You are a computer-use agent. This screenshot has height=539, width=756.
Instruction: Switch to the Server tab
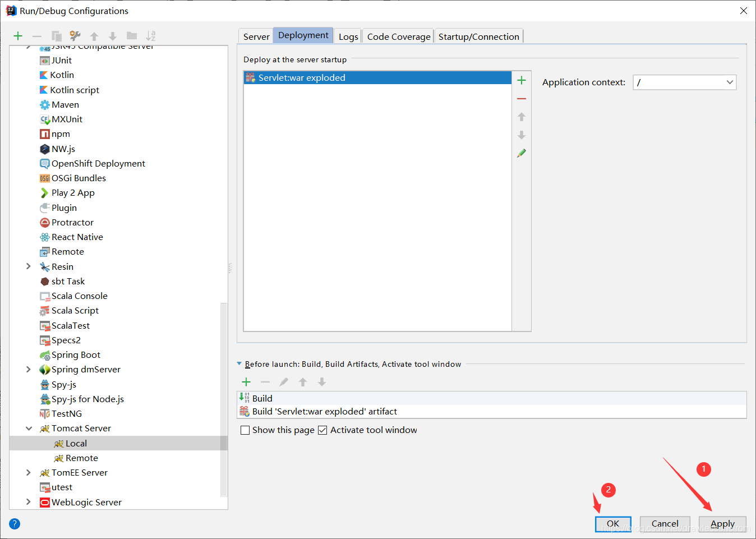tap(256, 36)
